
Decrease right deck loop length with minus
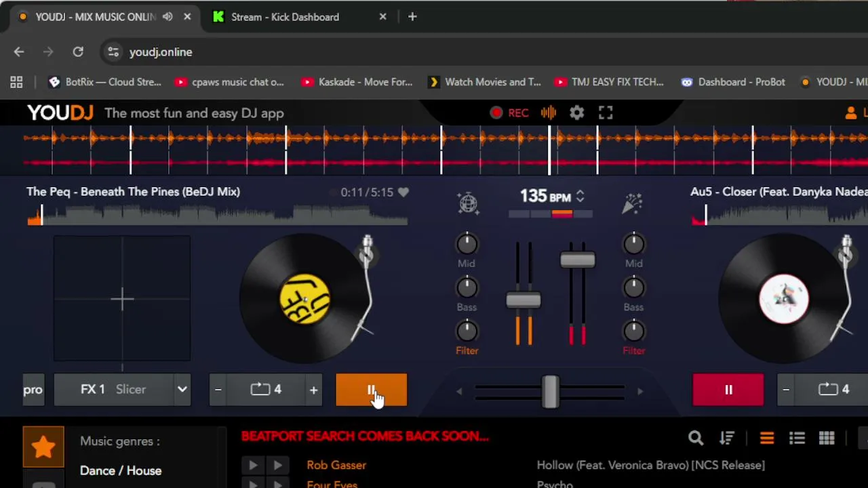click(x=786, y=390)
